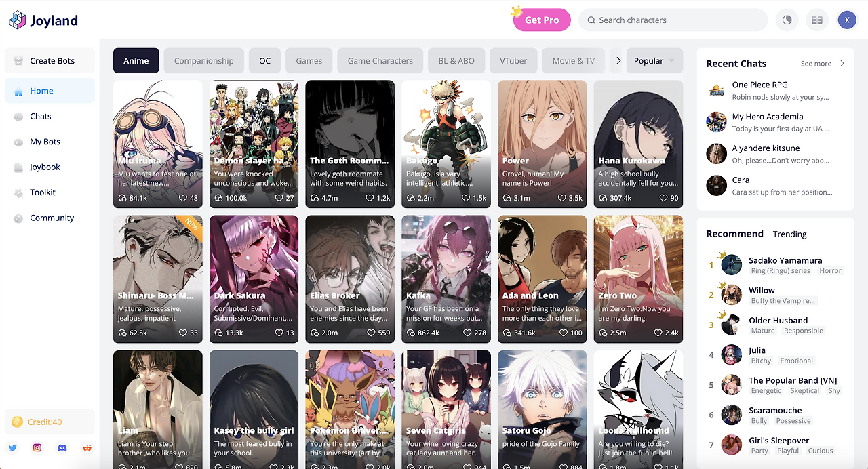This screenshot has width=868, height=469.
Task: Click the Get Pro button
Action: click(x=542, y=20)
